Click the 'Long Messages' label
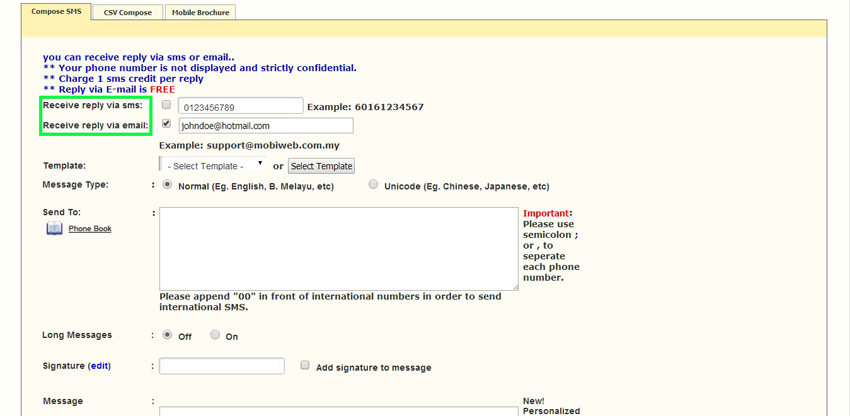The width and height of the screenshot is (850, 416). click(x=77, y=335)
